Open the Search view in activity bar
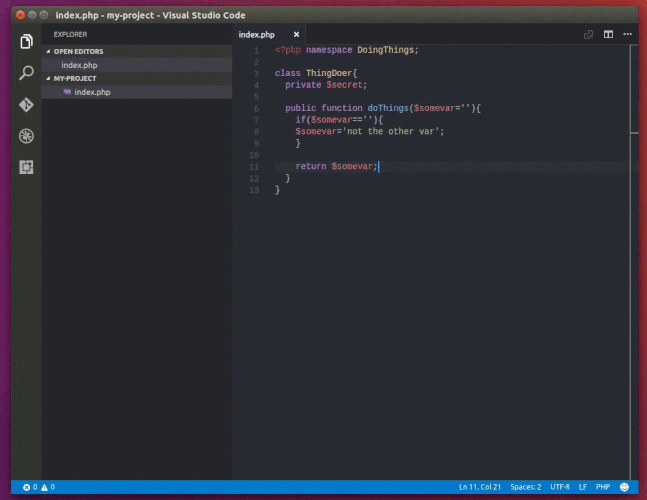 click(26, 73)
